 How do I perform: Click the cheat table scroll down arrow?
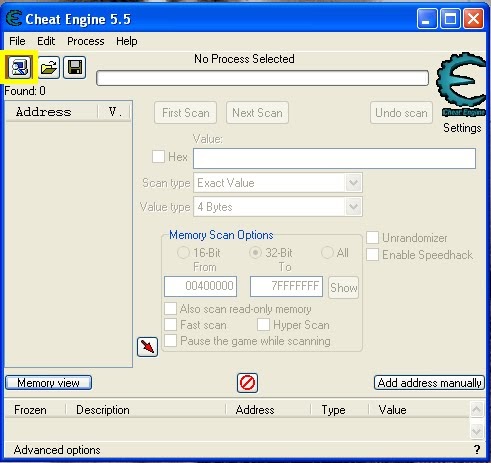point(477,431)
